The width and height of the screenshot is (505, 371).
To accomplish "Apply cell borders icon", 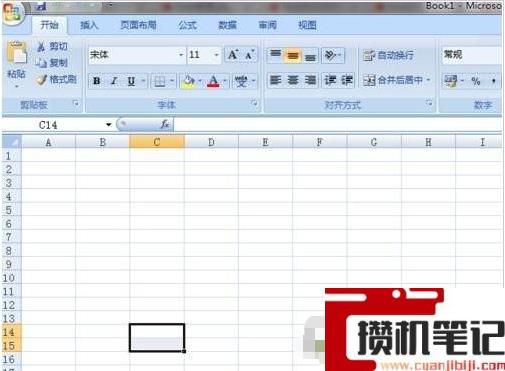I will 160,81.
